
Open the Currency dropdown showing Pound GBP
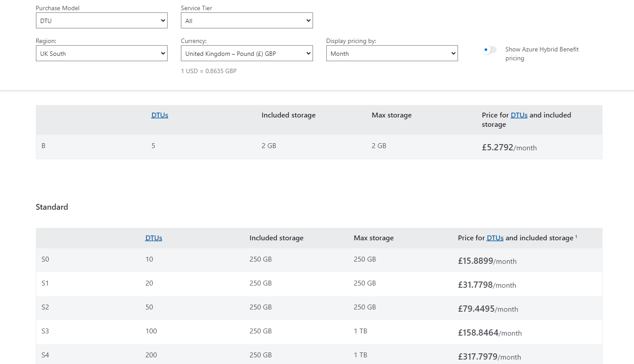point(247,53)
